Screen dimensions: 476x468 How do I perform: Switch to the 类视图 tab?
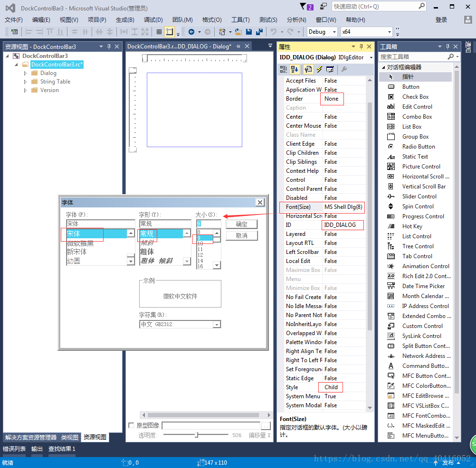(69, 437)
